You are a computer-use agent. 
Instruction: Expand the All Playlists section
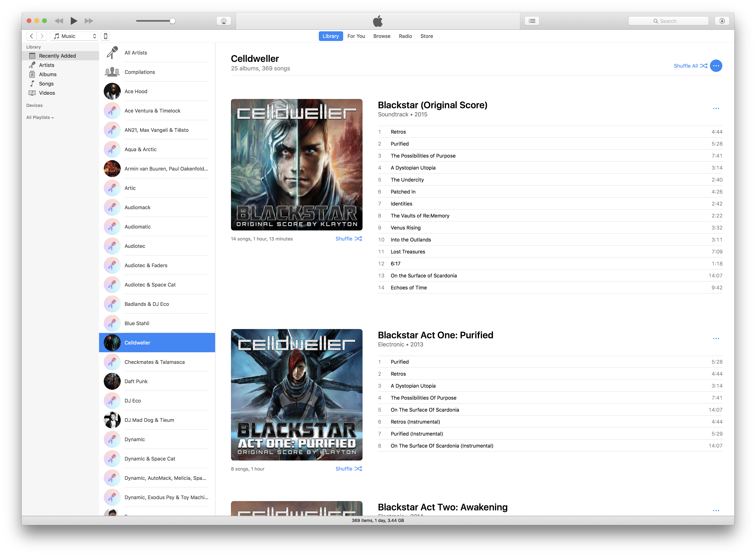coord(40,117)
